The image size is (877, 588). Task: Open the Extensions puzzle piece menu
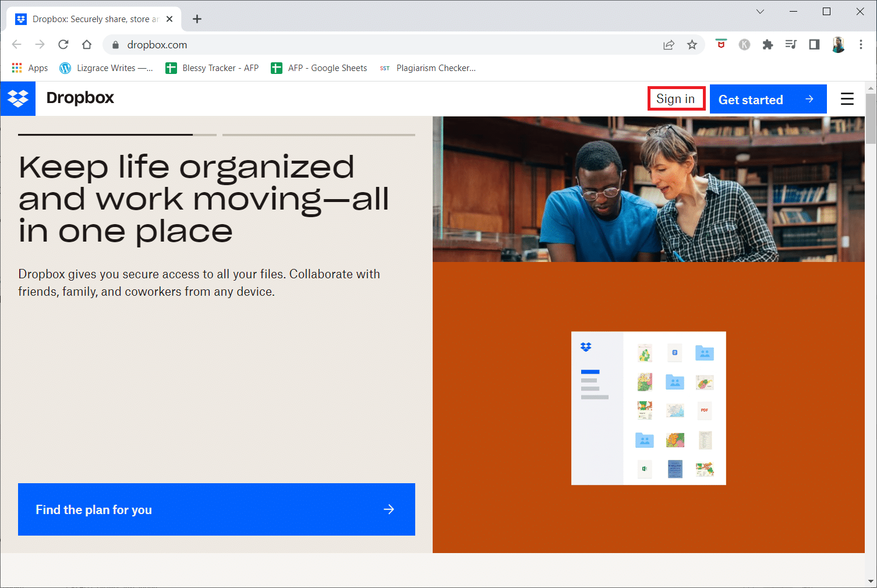768,44
